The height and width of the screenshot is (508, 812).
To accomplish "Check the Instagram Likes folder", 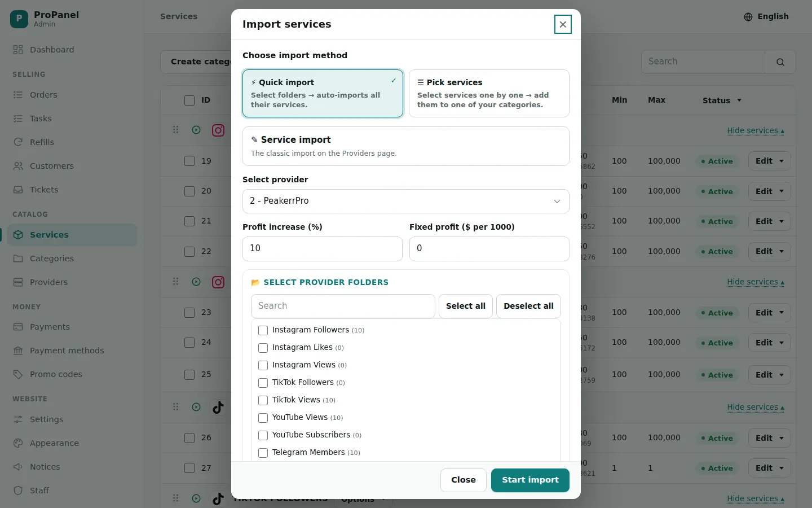I will click(x=263, y=348).
